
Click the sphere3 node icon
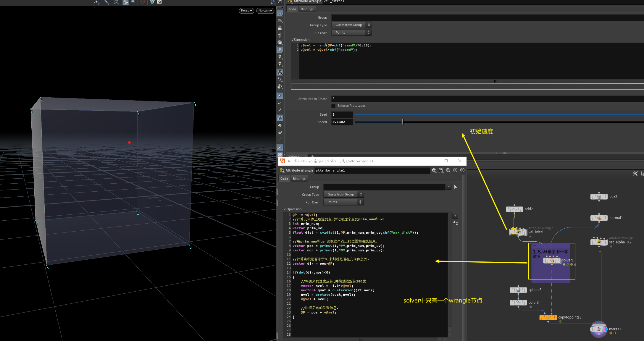[518, 290]
